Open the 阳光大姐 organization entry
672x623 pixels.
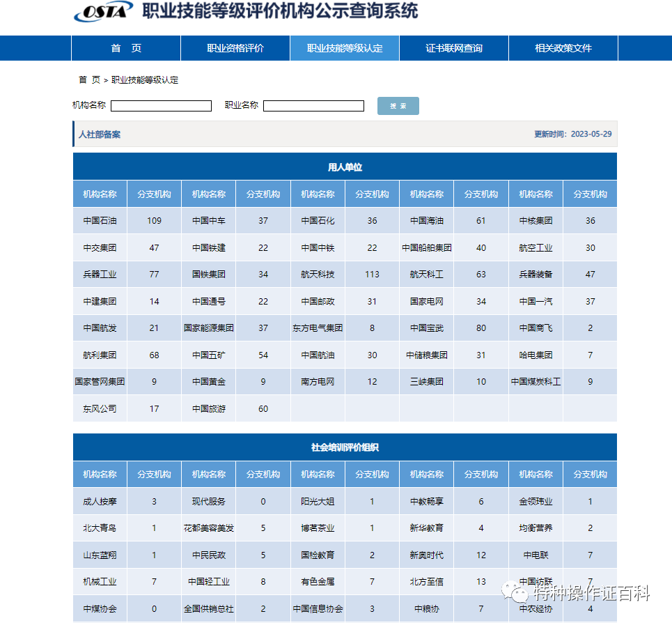point(318,502)
